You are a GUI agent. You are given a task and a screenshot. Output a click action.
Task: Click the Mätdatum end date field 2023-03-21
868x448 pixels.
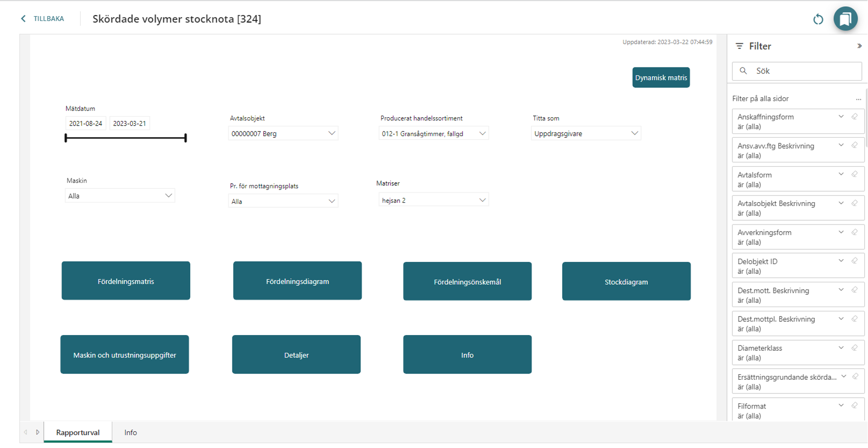(x=129, y=123)
